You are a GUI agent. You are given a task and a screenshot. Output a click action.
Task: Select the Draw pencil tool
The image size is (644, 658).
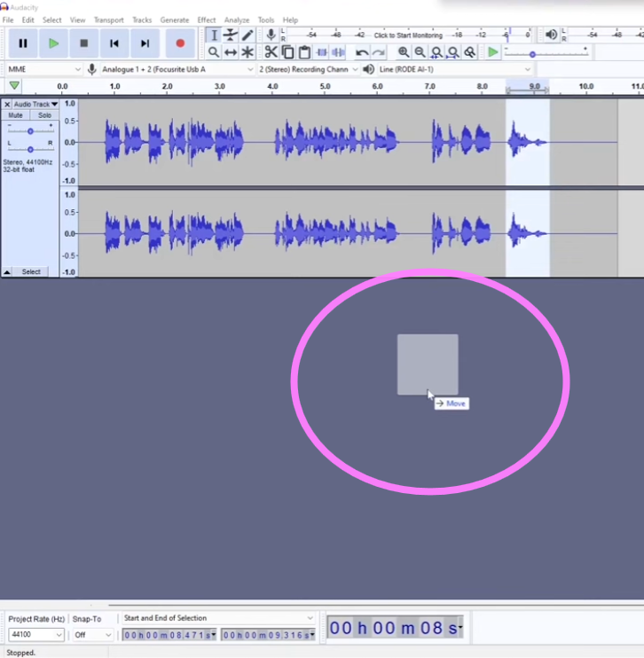click(x=247, y=35)
